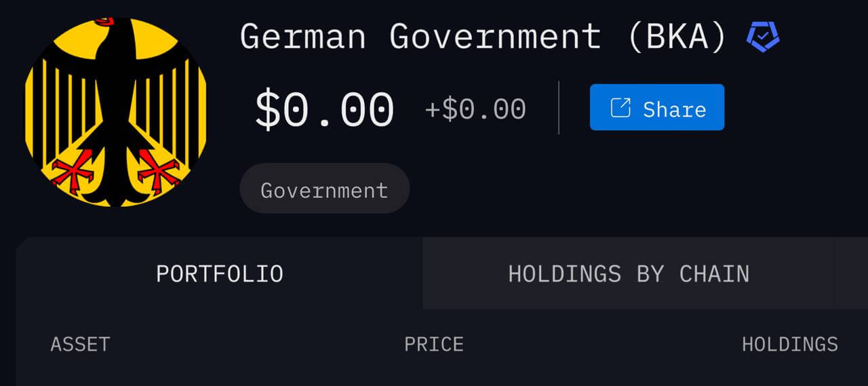Sort by the HOLDINGS column header
The image size is (868, 386).
(x=790, y=344)
